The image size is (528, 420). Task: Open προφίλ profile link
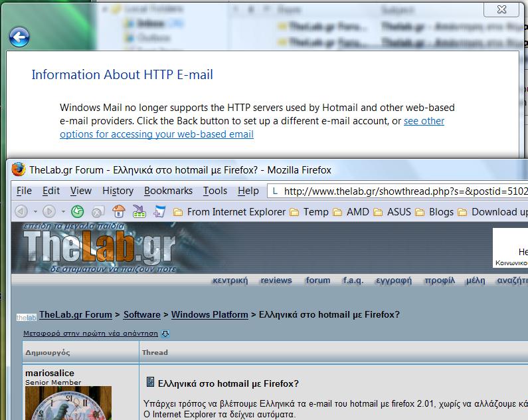click(x=440, y=280)
